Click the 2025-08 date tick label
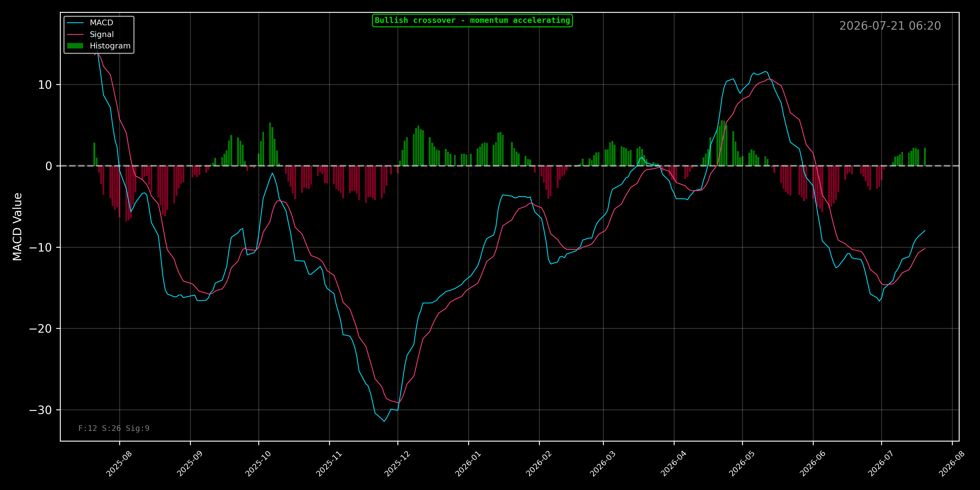Image resolution: width=980 pixels, height=490 pixels. coord(119,463)
